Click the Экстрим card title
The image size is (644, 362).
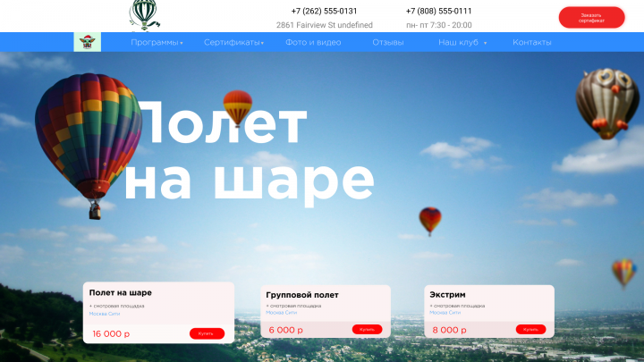(447, 294)
